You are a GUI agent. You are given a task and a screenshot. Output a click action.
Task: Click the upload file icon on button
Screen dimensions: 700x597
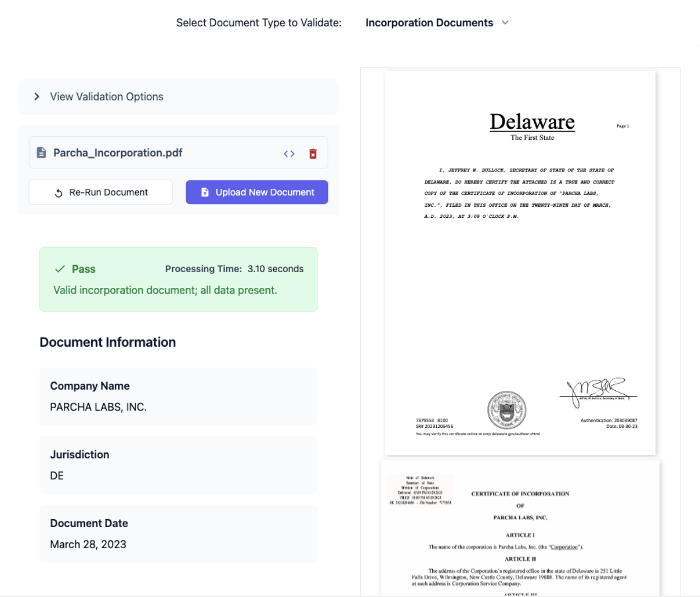[x=205, y=192]
